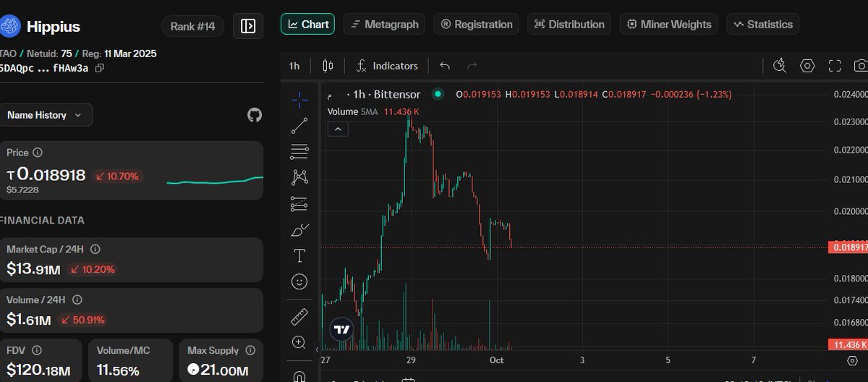Open the Indicators dialog
868x382 pixels.
387,66
